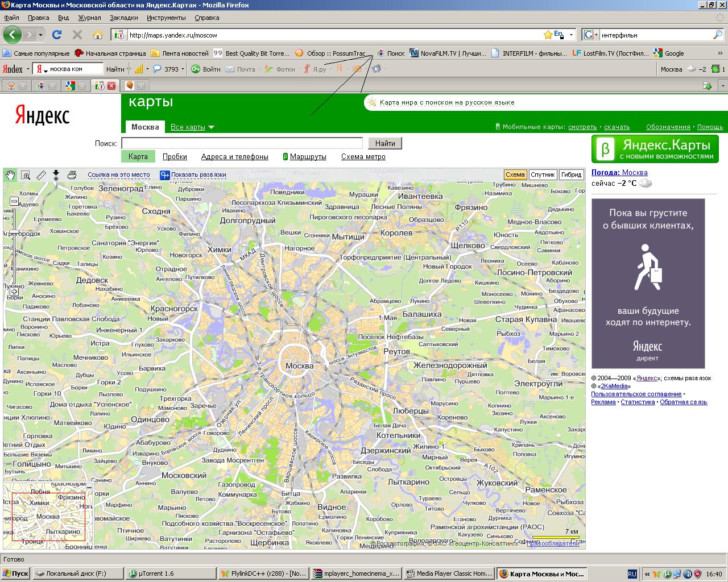Image resolution: width=728 pixels, height=582 pixels.
Task: Click the search magnifier in Google box
Action: [718, 35]
